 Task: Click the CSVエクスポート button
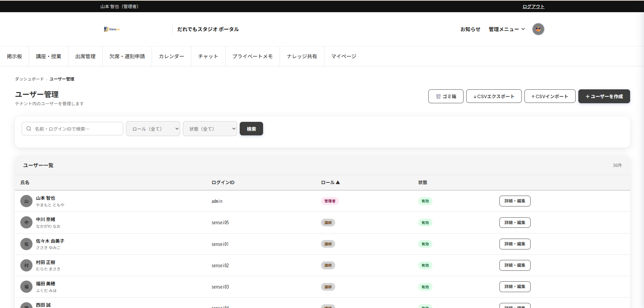(494, 96)
